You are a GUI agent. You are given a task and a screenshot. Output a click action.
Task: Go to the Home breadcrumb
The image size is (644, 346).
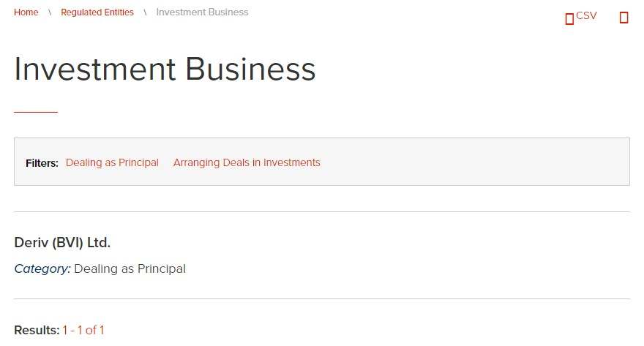click(26, 12)
